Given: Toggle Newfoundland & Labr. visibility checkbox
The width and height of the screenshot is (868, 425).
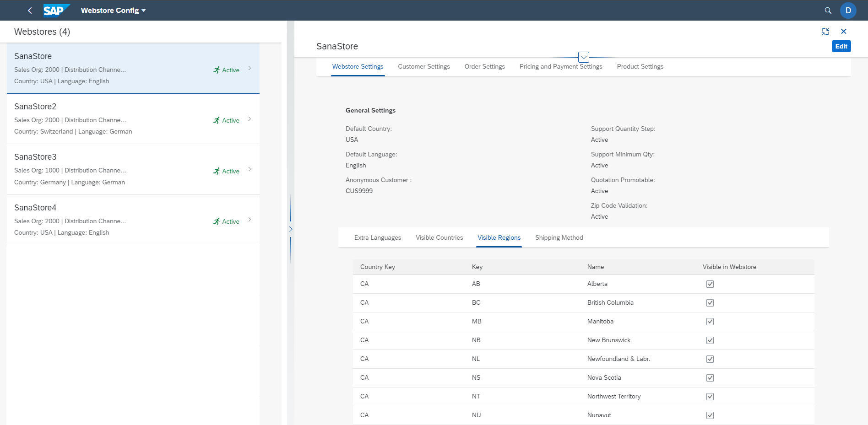Looking at the screenshot, I should [x=710, y=359].
